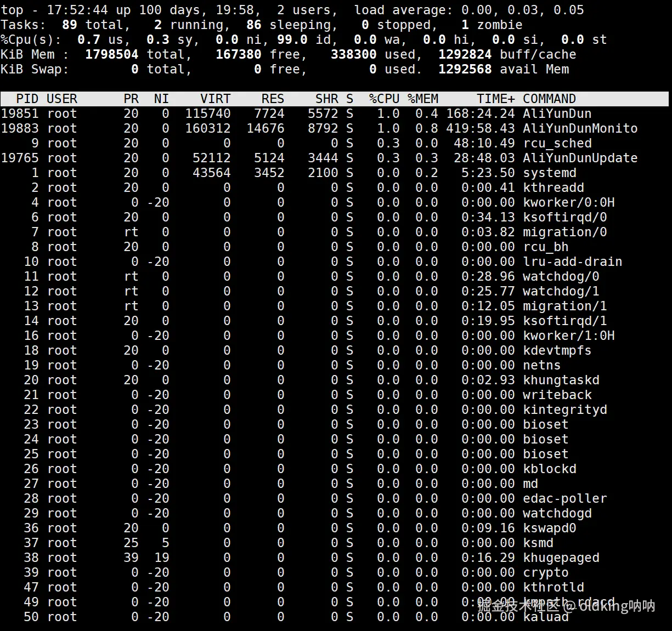Click the migration/1 process name
This screenshot has height=631, width=672.
(x=564, y=306)
